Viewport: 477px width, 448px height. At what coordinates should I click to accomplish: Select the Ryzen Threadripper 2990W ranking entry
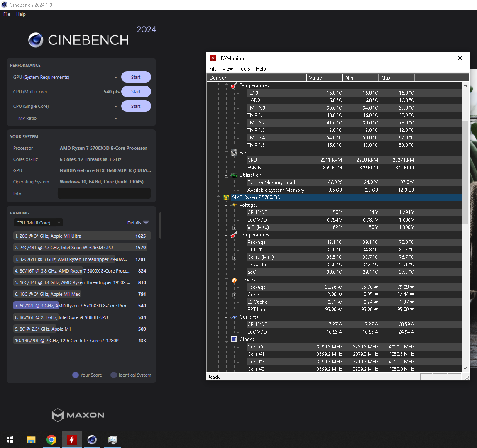click(x=82, y=259)
